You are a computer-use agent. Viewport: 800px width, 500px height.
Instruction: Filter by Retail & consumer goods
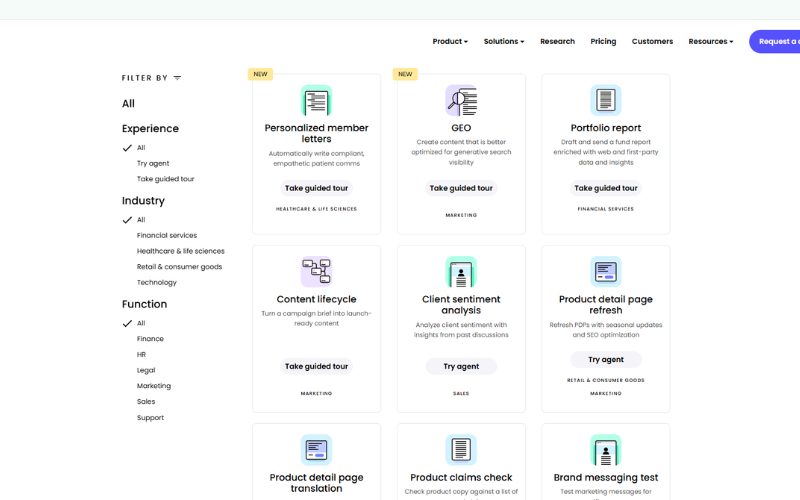180,267
